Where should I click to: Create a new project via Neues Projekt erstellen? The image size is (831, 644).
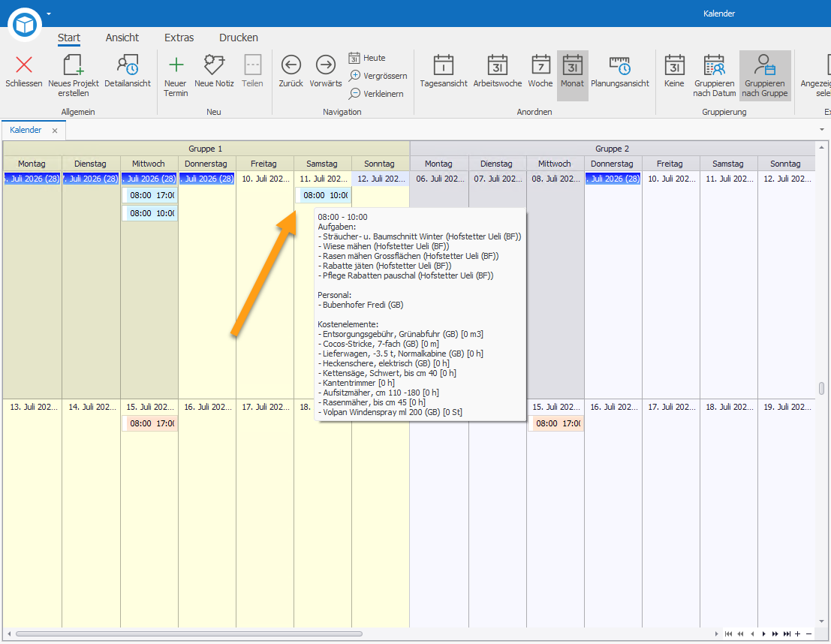pos(73,74)
